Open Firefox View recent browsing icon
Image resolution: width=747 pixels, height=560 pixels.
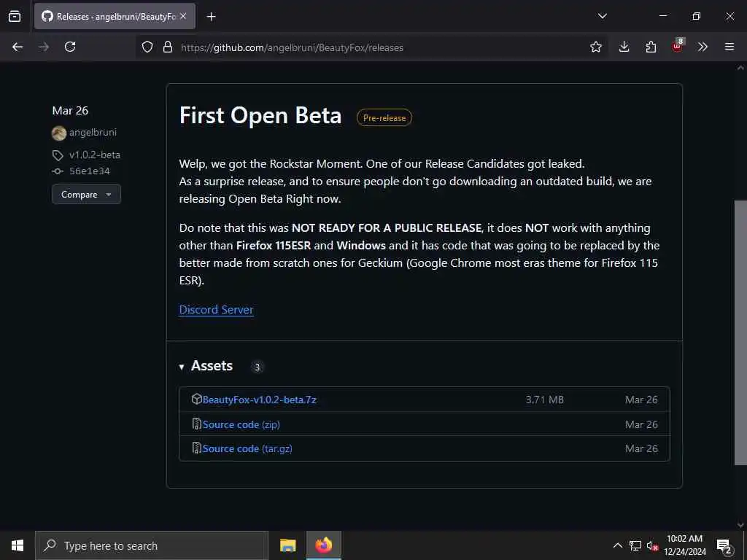(15, 16)
